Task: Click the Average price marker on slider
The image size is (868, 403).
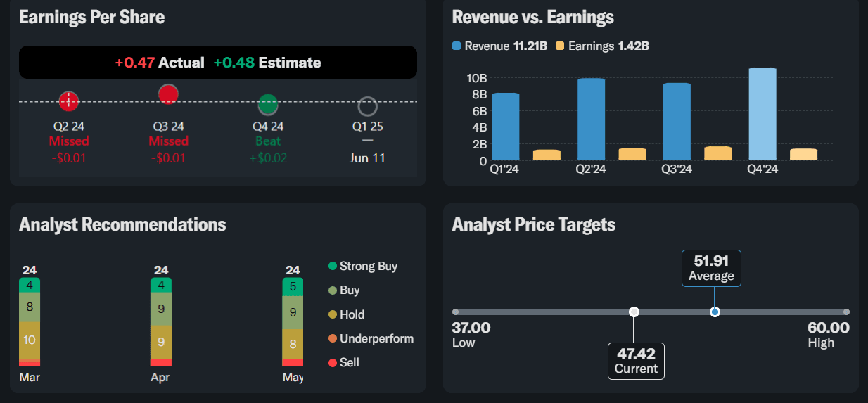Action: [715, 312]
